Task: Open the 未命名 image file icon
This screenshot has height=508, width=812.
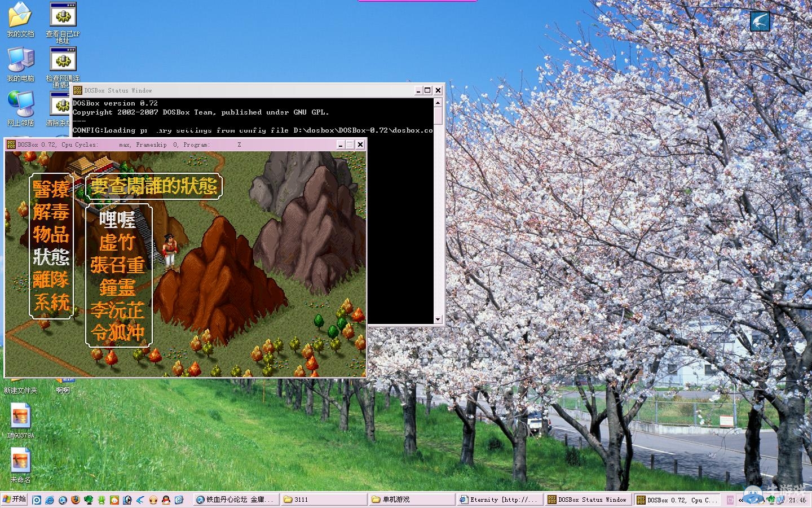Action: pyautogui.click(x=20, y=466)
